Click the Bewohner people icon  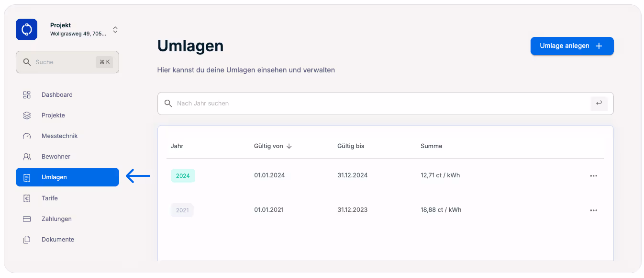pos(27,157)
